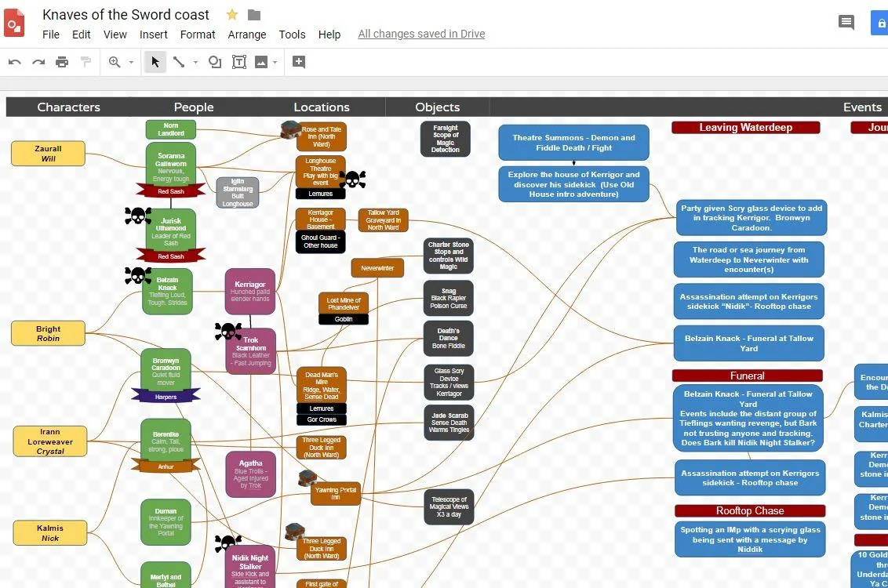Open the Insert menu
This screenshot has height=588, width=888.
[154, 34]
